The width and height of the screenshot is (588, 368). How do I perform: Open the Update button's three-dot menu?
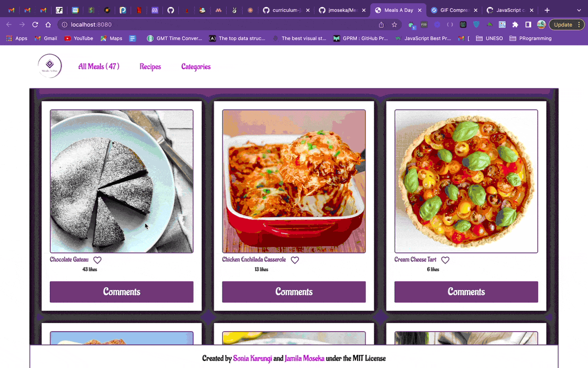(x=579, y=25)
